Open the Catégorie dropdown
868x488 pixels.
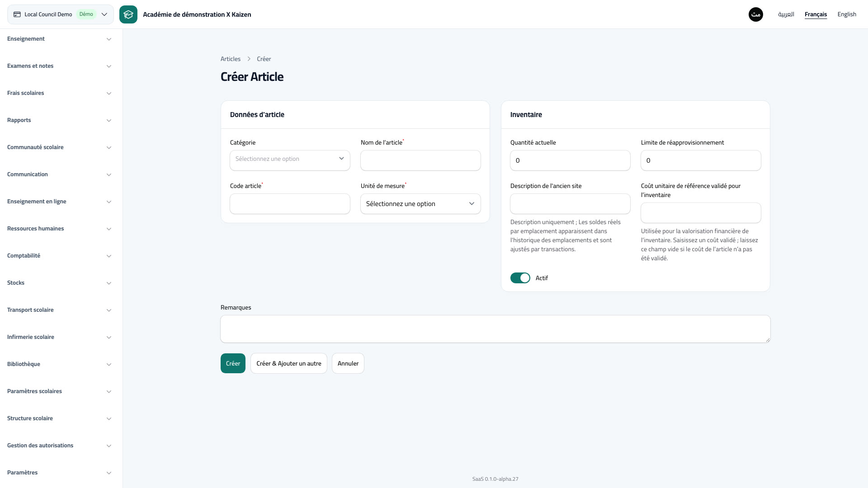(290, 160)
